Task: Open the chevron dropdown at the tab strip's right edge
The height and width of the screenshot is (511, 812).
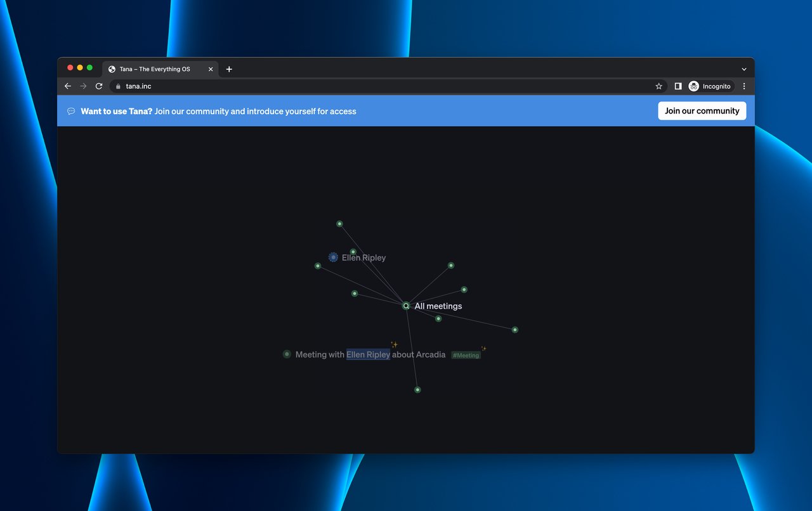Action: (743, 69)
